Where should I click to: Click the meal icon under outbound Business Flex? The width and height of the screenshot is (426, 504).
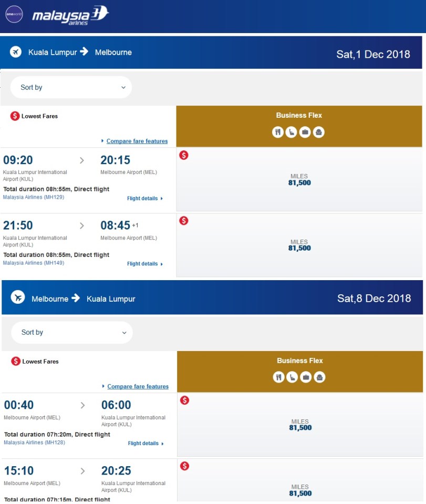click(x=278, y=132)
